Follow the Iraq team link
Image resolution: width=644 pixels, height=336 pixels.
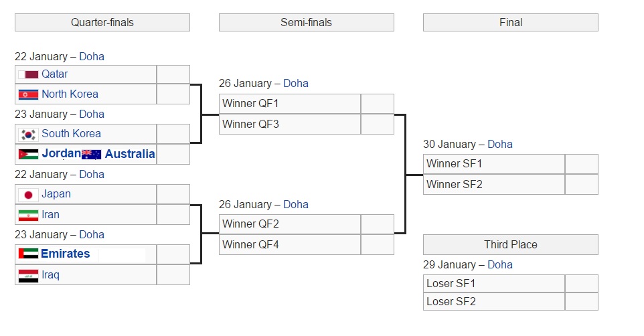[50, 275]
